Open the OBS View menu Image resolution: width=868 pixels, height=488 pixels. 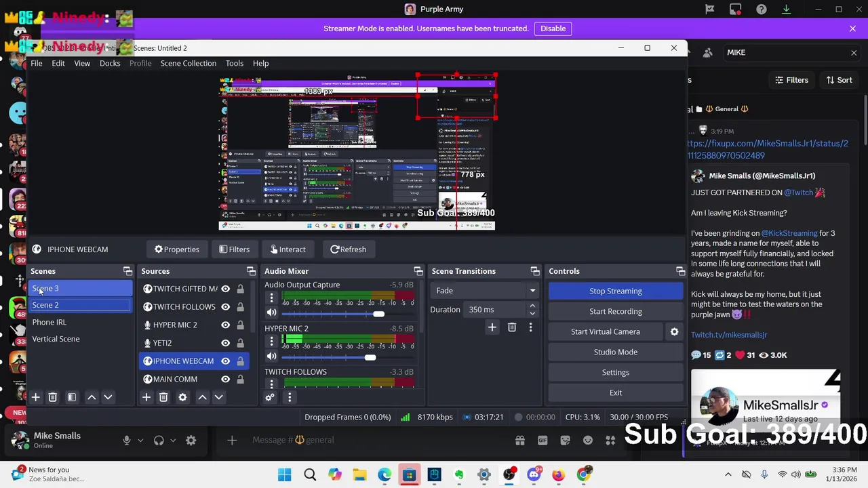pos(82,63)
